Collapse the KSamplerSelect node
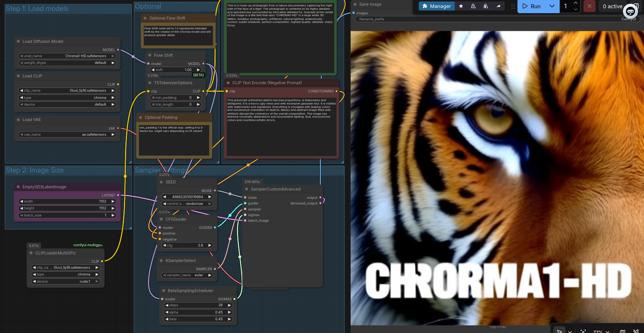Image resolution: width=644 pixels, height=333 pixels. coord(161,260)
